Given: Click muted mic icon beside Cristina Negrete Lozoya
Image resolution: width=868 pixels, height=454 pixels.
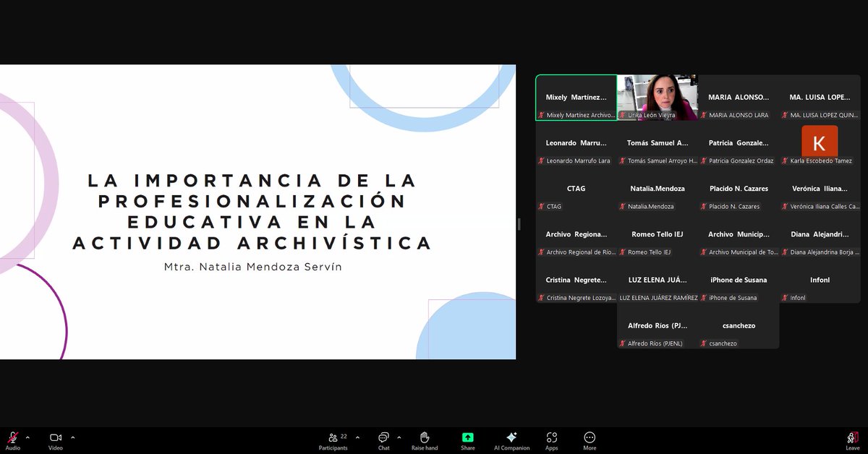Looking at the screenshot, I should 542,297.
